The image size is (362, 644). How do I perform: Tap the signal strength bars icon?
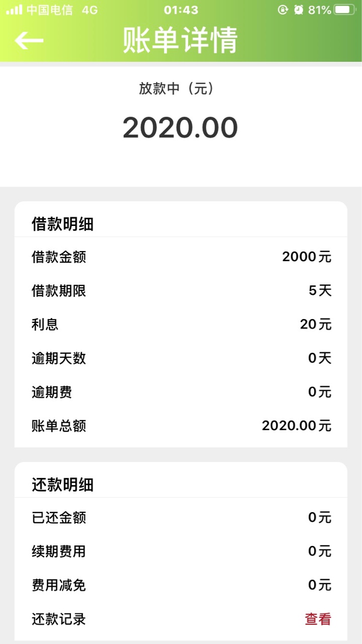coord(14,10)
